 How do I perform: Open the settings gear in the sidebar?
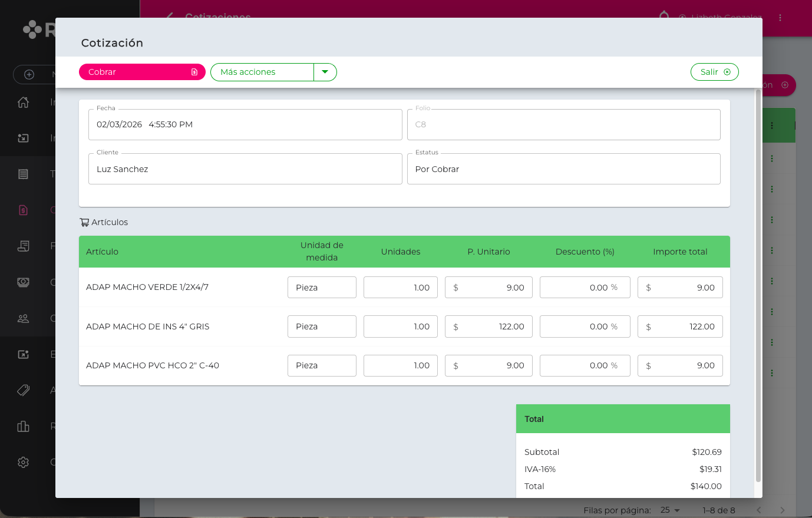(x=24, y=462)
